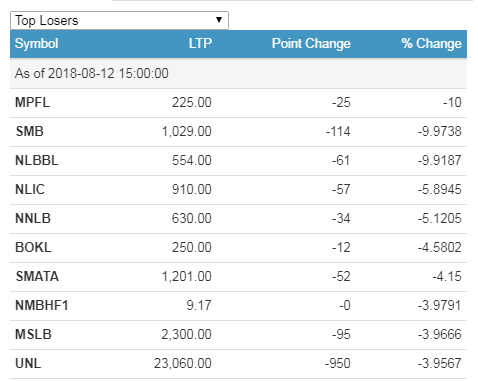Click the % Change column header

tap(431, 44)
